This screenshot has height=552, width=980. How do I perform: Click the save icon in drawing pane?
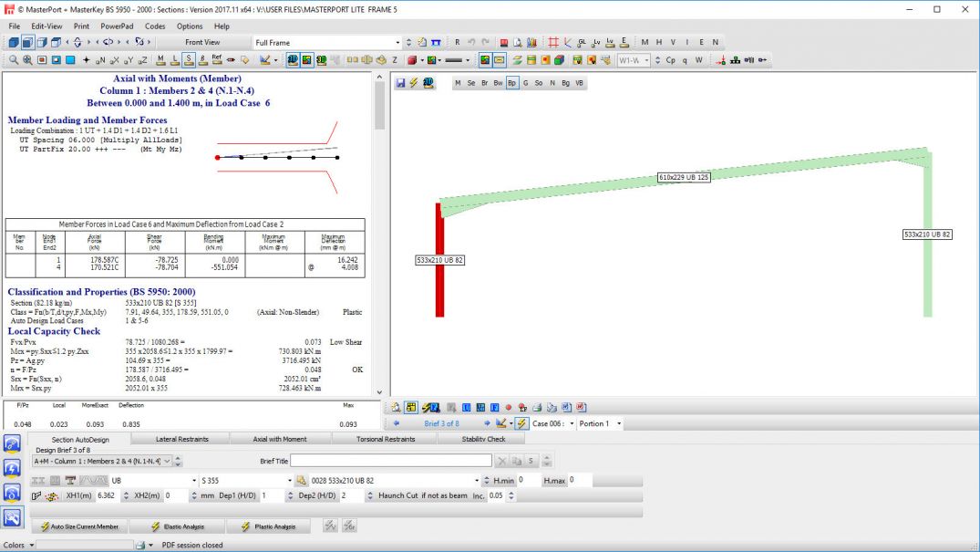click(x=400, y=83)
